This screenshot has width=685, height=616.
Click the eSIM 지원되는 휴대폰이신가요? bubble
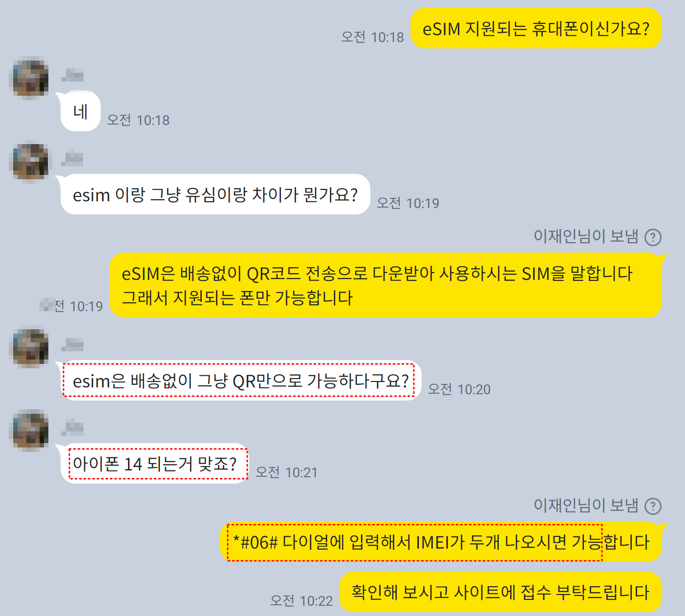point(536,28)
